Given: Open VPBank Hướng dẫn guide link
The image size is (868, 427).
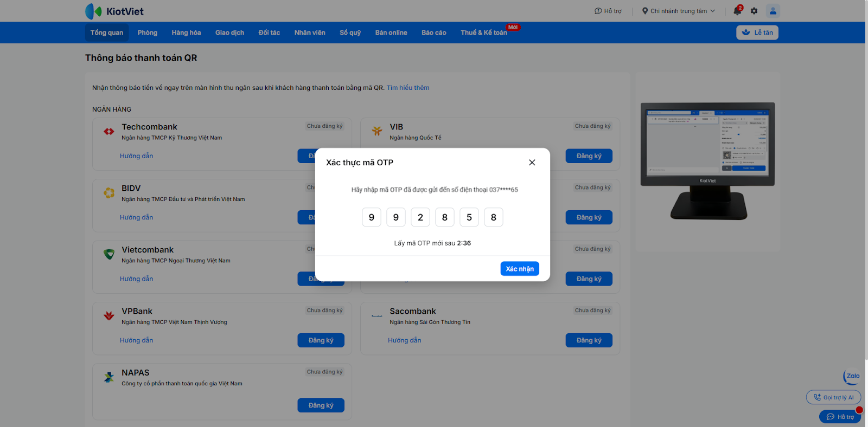Looking at the screenshot, I should point(137,340).
